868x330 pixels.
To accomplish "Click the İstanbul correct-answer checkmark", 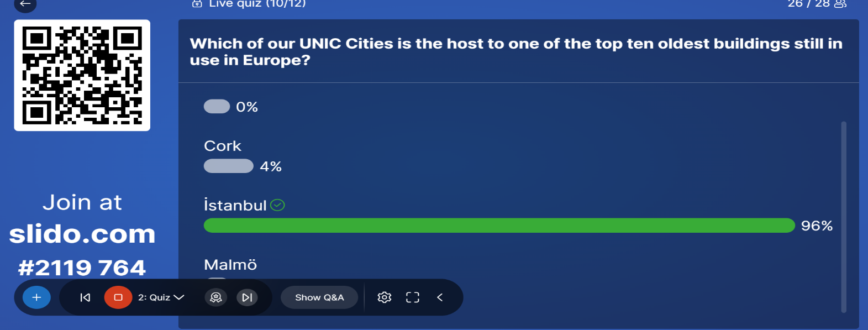I will tap(278, 205).
